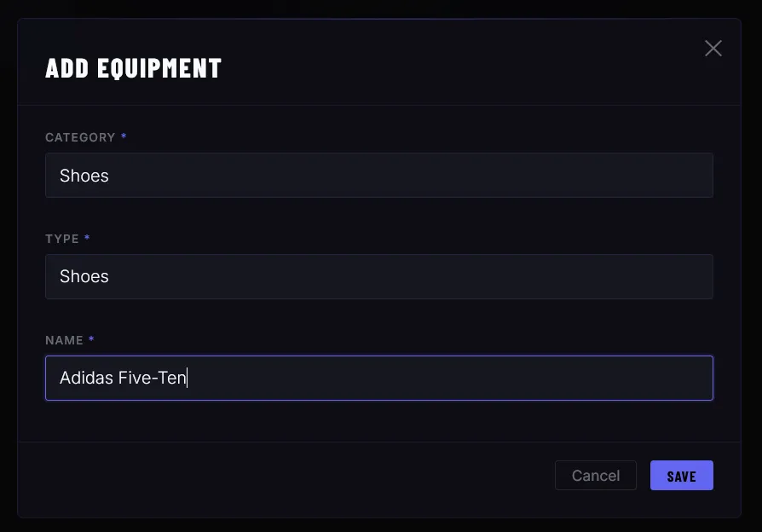The width and height of the screenshot is (762, 532).
Task: Click the text cursor after Adidas Five-Ten
Action: 187,378
